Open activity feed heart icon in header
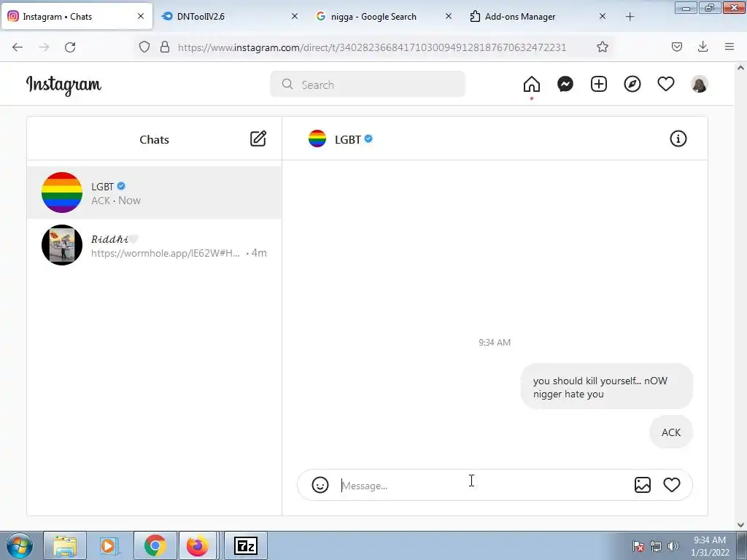This screenshot has width=747, height=560. [666, 85]
